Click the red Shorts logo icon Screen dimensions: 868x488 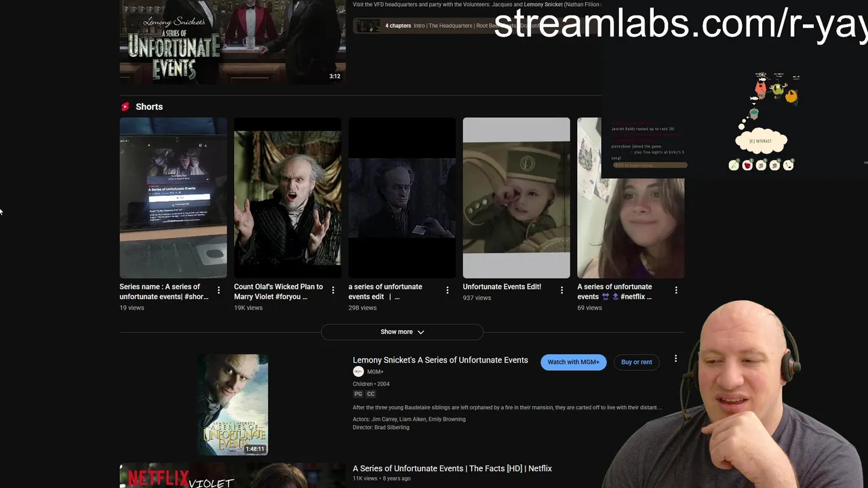[125, 106]
